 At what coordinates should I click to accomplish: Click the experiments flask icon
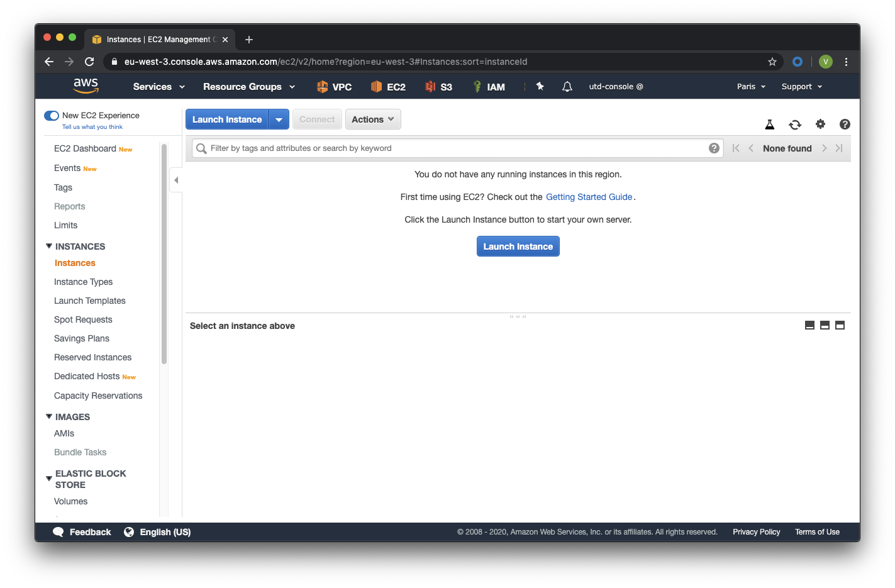769,125
